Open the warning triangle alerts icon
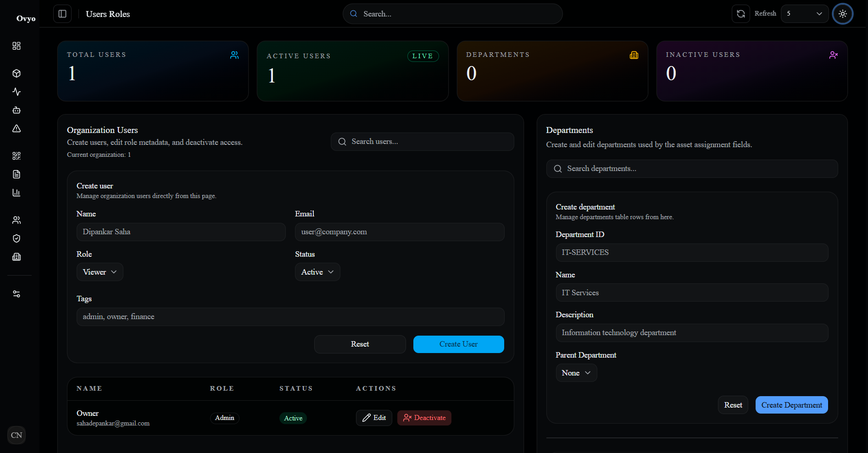The height and width of the screenshot is (453, 868). [17, 128]
